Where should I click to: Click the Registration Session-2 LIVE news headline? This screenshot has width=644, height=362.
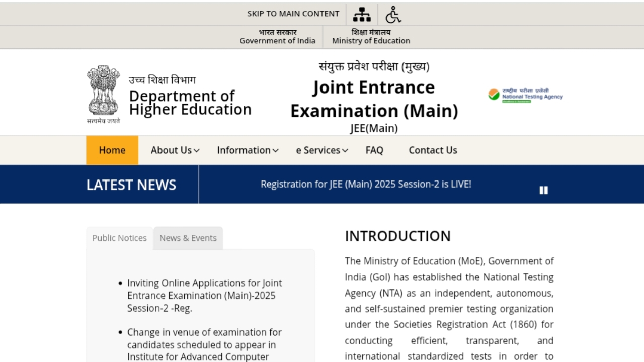tap(366, 184)
